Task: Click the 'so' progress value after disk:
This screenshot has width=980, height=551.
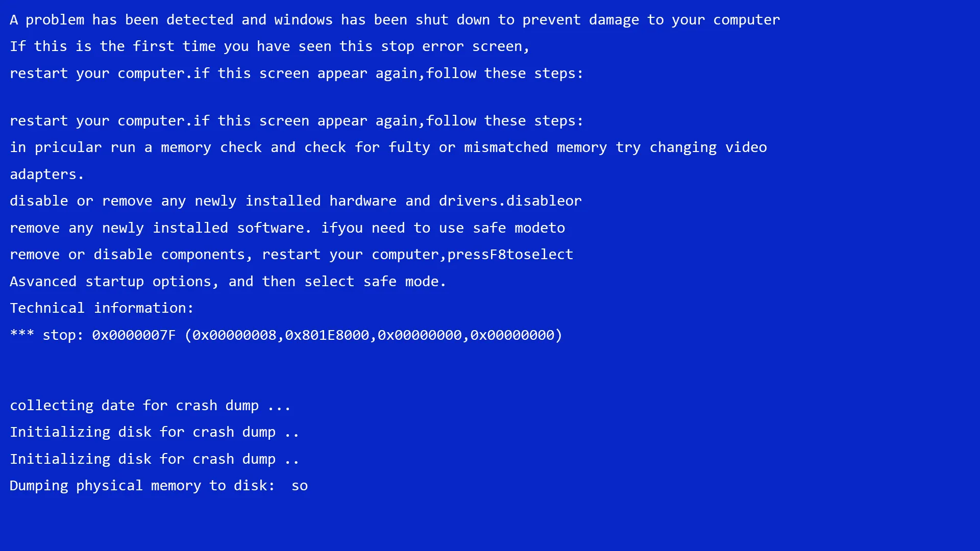Action: (300, 486)
